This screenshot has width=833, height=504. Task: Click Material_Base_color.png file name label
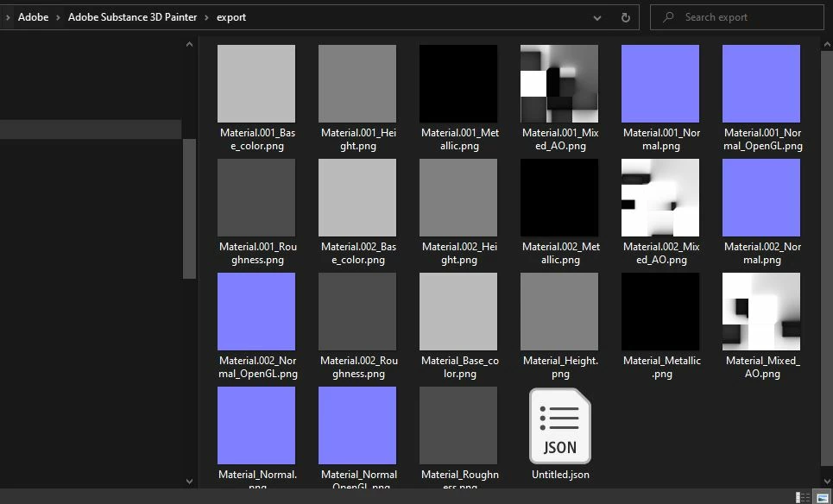[459, 367]
